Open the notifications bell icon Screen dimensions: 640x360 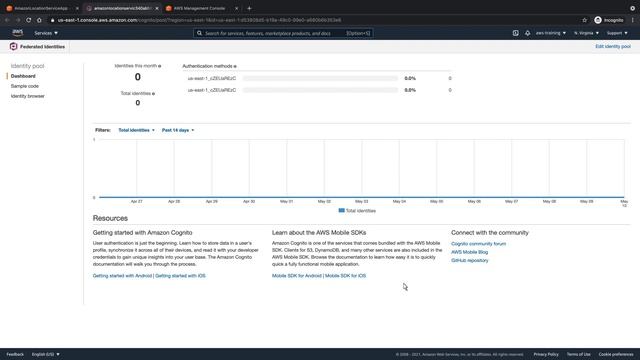click(x=527, y=33)
